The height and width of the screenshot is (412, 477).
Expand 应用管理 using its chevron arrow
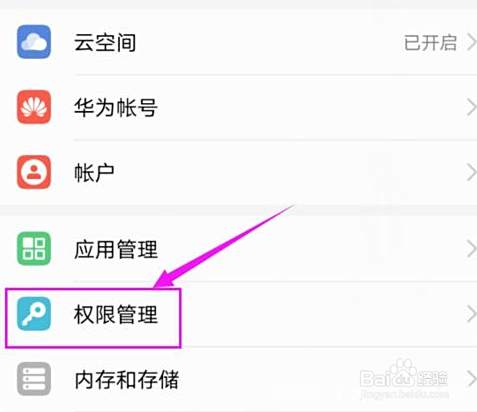tap(471, 249)
